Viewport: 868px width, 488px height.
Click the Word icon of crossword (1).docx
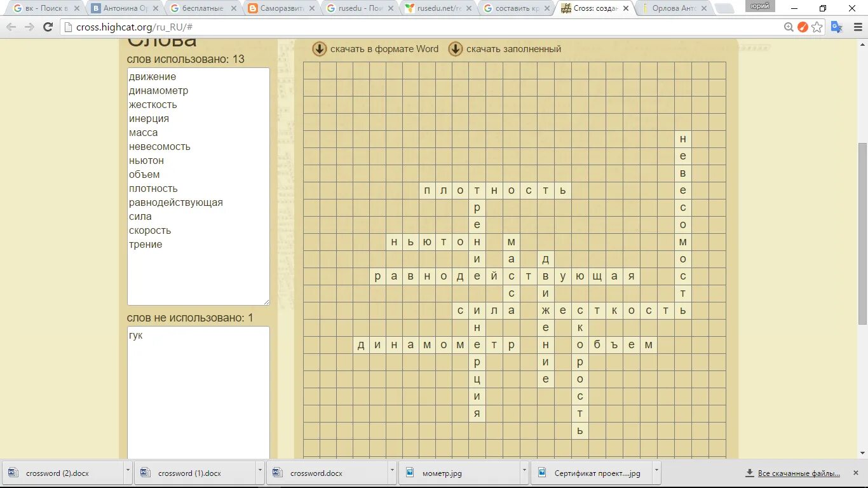pyautogui.click(x=145, y=473)
